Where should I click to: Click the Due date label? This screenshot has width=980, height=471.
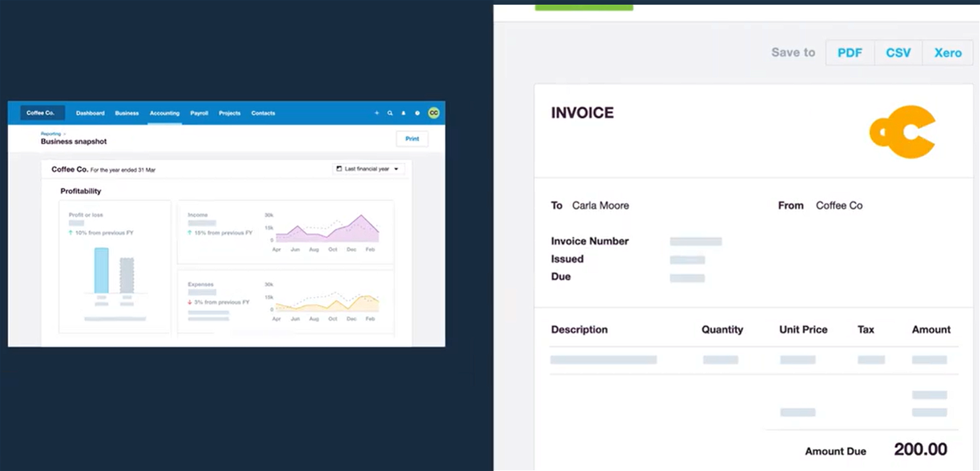[x=561, y=277]
